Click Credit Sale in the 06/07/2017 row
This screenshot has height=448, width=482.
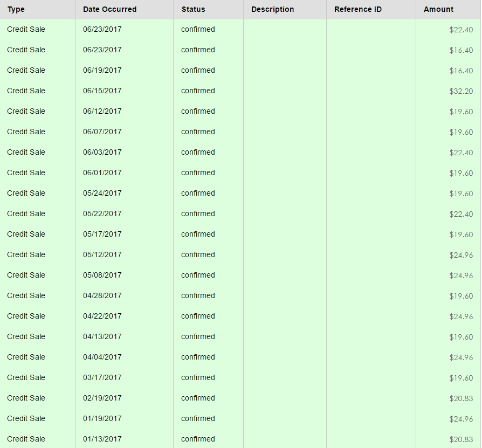click(26, 132)
